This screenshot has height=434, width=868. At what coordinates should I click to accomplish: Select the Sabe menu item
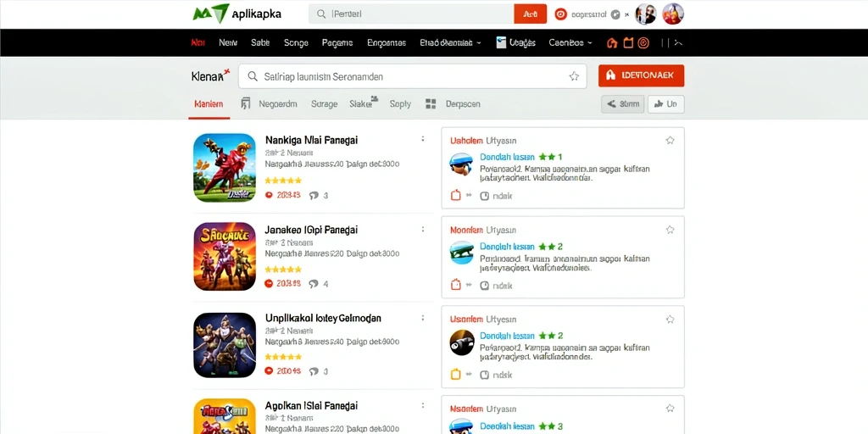pos(260,42)
